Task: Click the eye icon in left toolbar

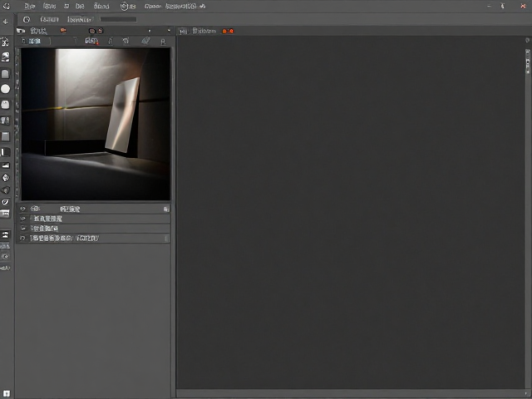Action: [x=6, y=257]
